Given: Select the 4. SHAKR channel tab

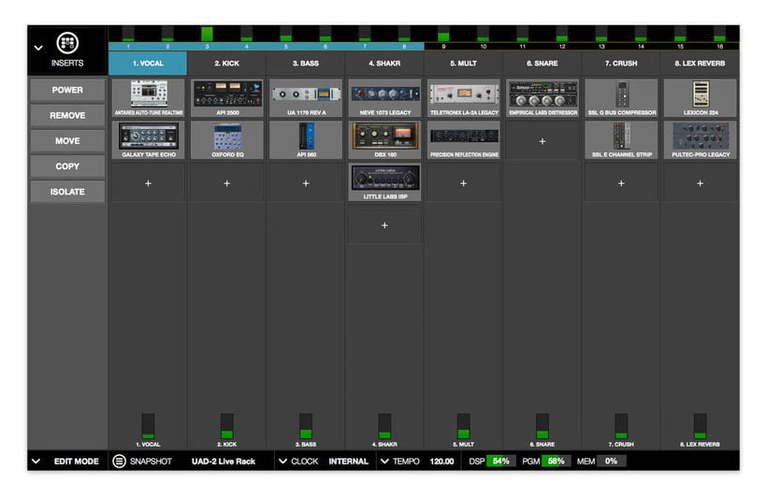Looking at the screenshot, I should pos(384,63).
